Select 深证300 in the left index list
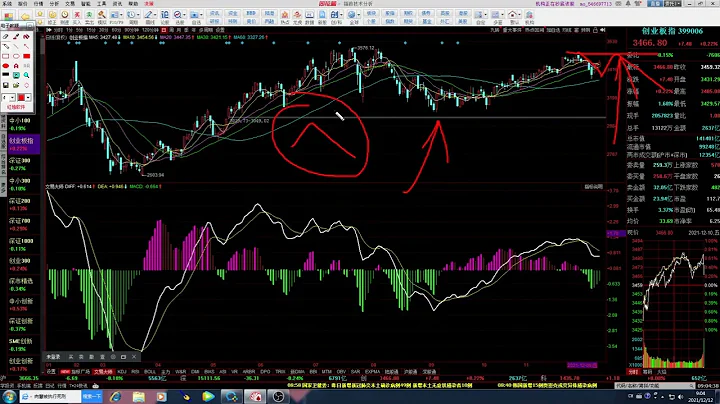Screen dimensions: 720x404 click(x=20, y=163)
